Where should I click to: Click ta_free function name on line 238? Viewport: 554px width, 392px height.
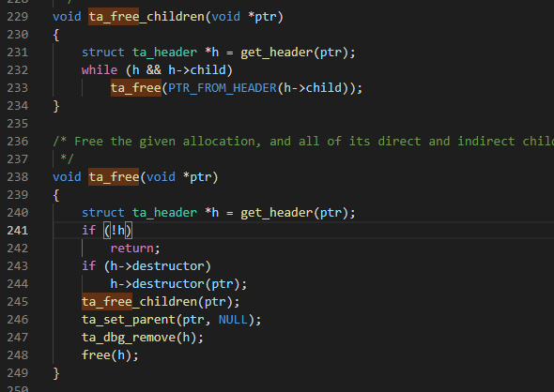[114, 176]
